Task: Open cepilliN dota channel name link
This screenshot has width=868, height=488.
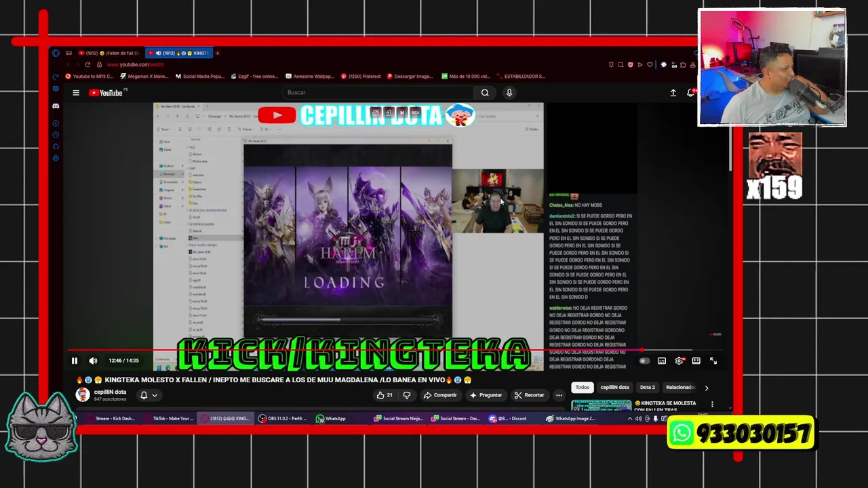Action: coord(110,392)
